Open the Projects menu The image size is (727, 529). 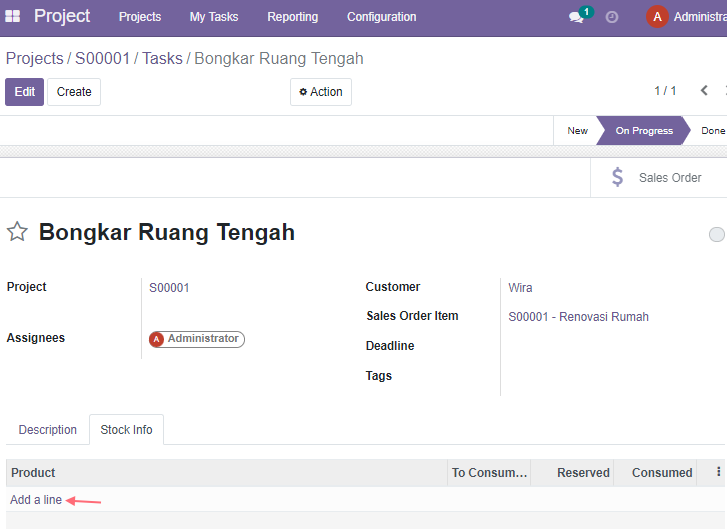(x=140, y=17)
